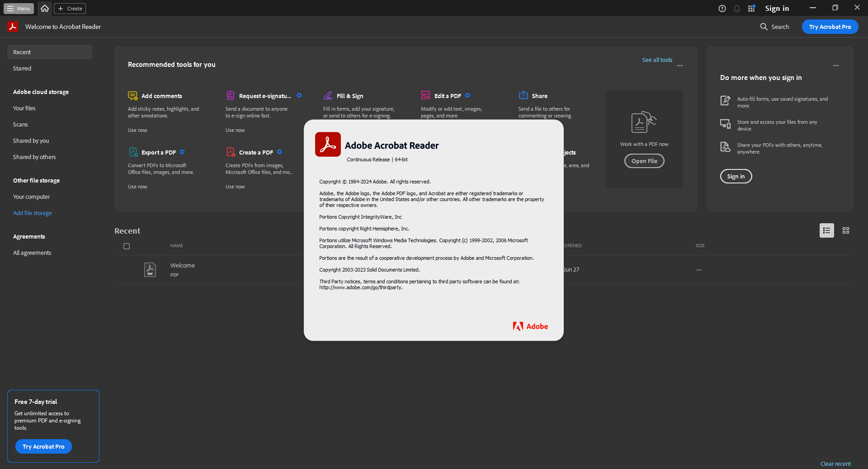Open the ellipsis menu in the sign-in panel
This screenshot has width=868, height=469.
pos(835,66)
